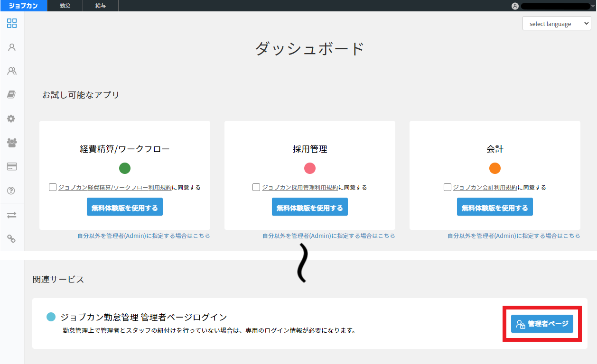Open the gear settings icon in sidebar
597x364 pixels.
point(11,118)
